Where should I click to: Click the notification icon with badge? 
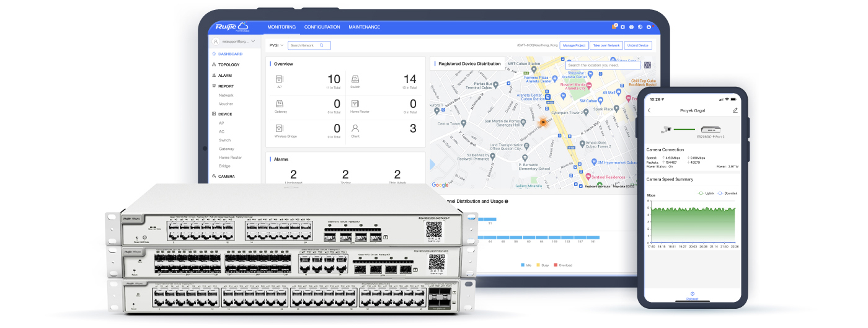(614, 27)
